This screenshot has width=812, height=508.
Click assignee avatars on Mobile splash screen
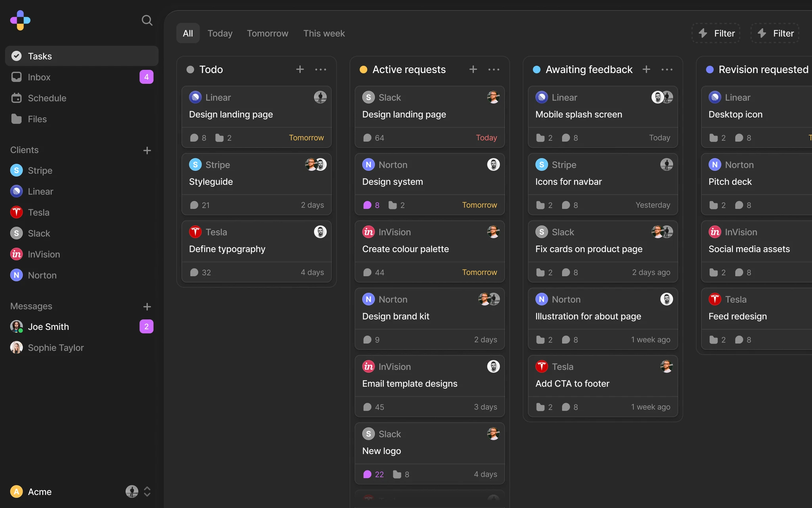[x=662, y=97]
